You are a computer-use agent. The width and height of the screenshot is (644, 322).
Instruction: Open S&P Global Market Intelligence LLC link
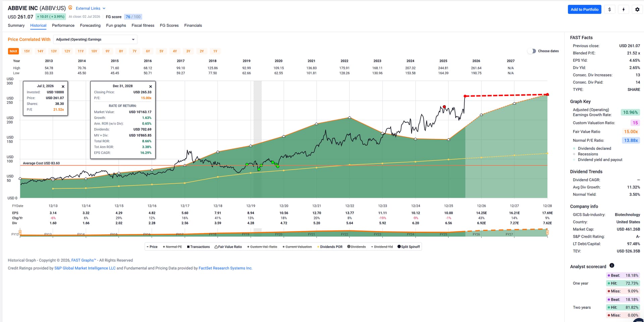[85, 268]
